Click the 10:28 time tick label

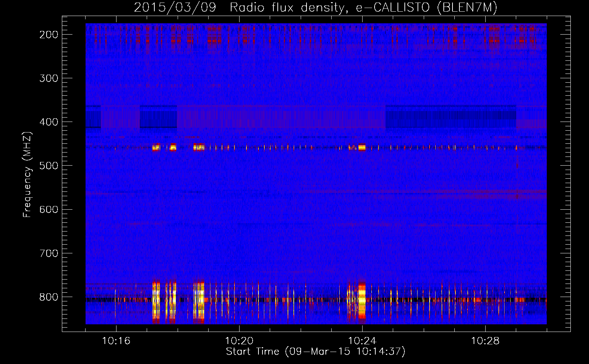[485, 341]
